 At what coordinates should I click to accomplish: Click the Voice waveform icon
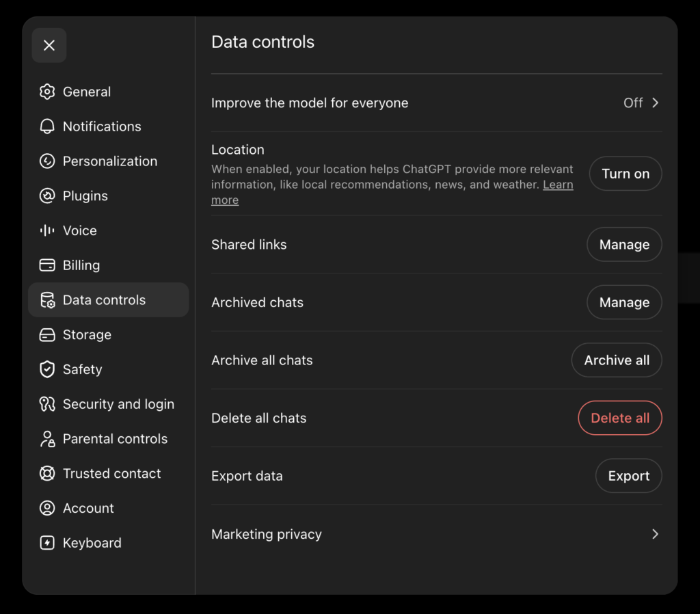[x=47, y=230]
